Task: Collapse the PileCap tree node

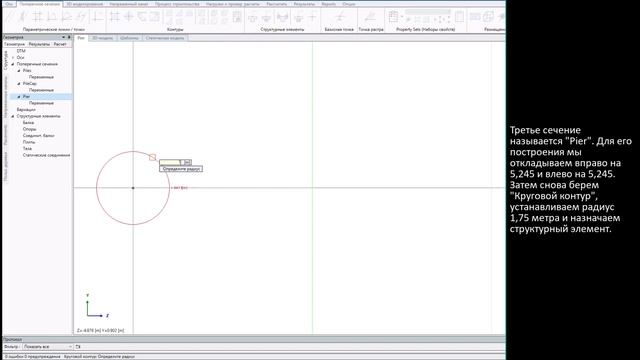Action: tap(19, 84)
